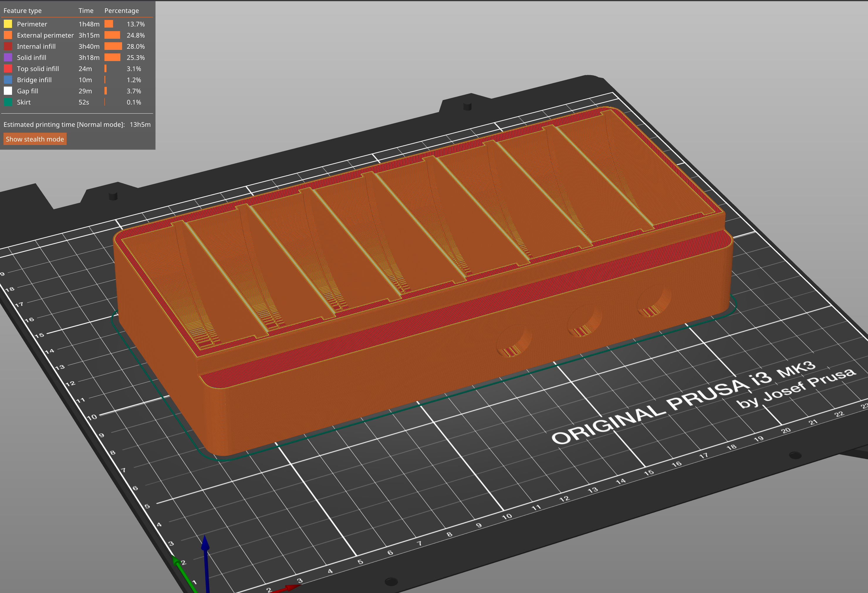This screenshot has height=593, width=868.
Task: Toggle Bridge infill visibility in legend
Action: tap(34, 80)
